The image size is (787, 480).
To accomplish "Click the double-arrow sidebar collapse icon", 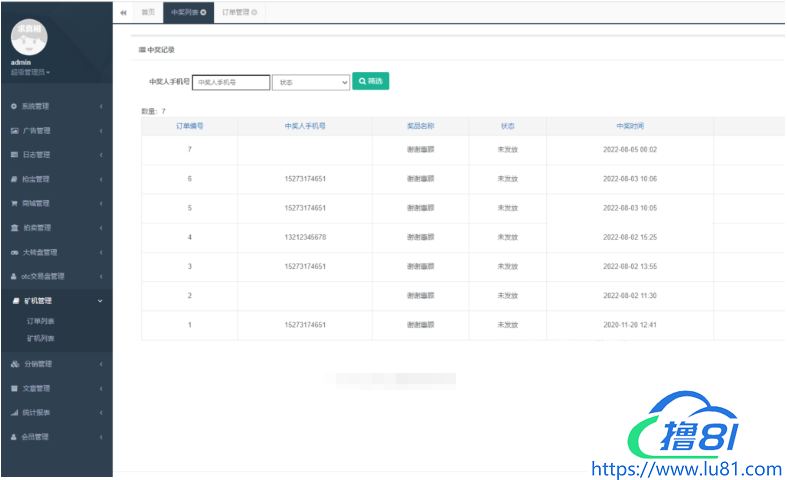I will [123, 12].
